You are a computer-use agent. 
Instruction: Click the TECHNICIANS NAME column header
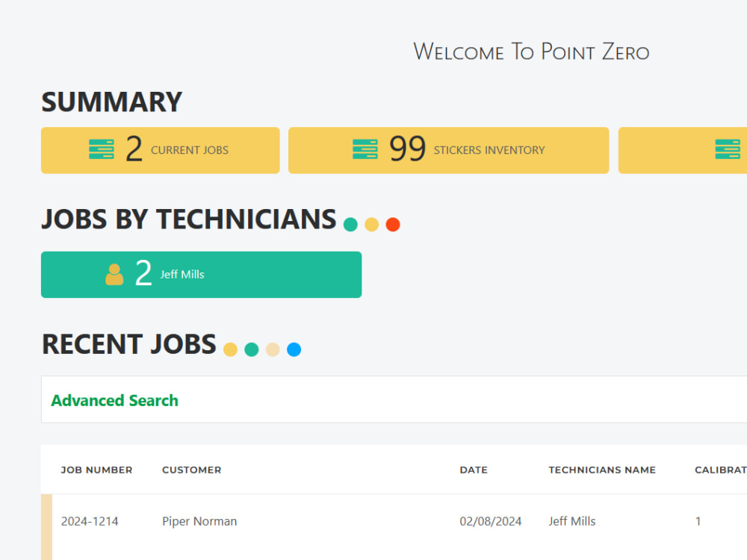click(602, 470)
